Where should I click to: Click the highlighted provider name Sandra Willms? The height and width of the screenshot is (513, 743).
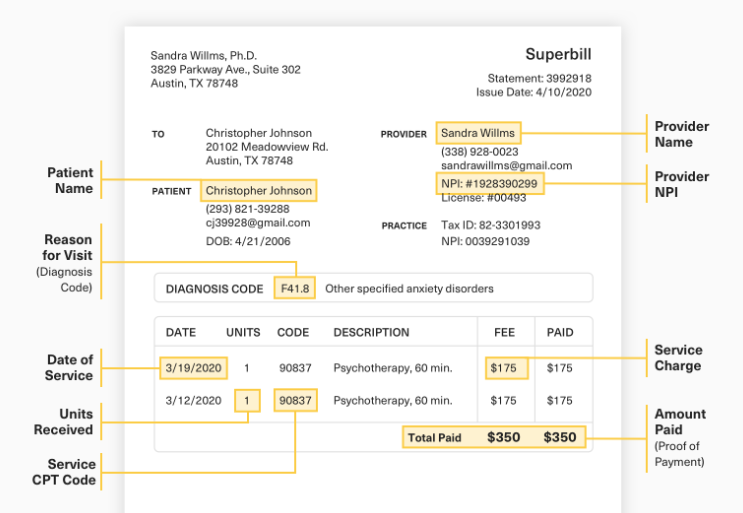(478, 133)
